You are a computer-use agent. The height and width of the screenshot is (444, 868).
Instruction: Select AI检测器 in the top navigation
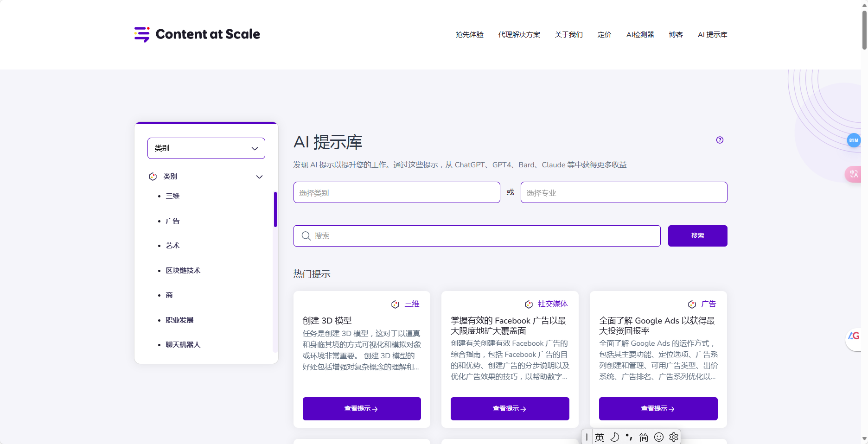coord(640,34)
